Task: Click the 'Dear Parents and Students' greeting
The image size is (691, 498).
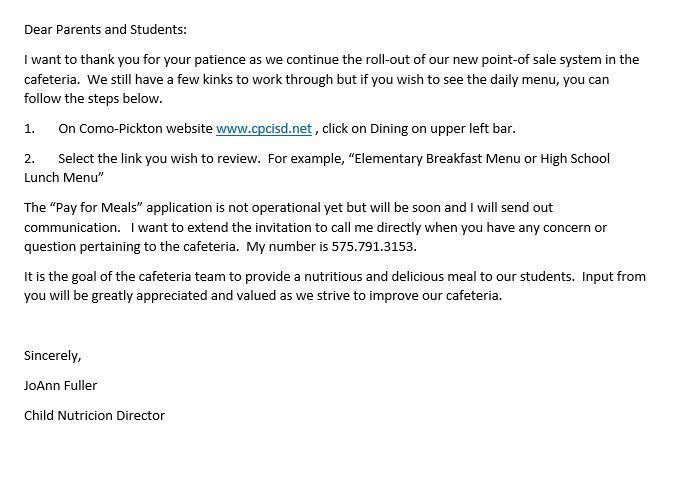Action: (x=105, y=30)
